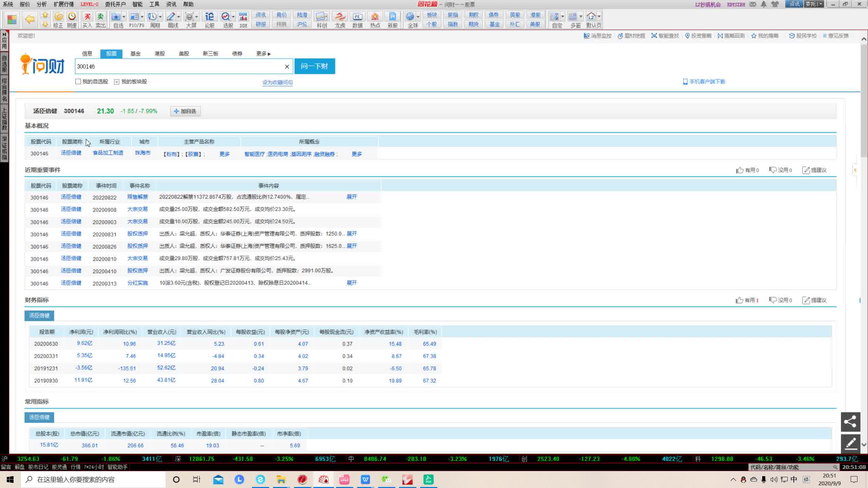Open WeChat from the taskbar
Viewport: 868px width, 488px height.
click(386, 480)
